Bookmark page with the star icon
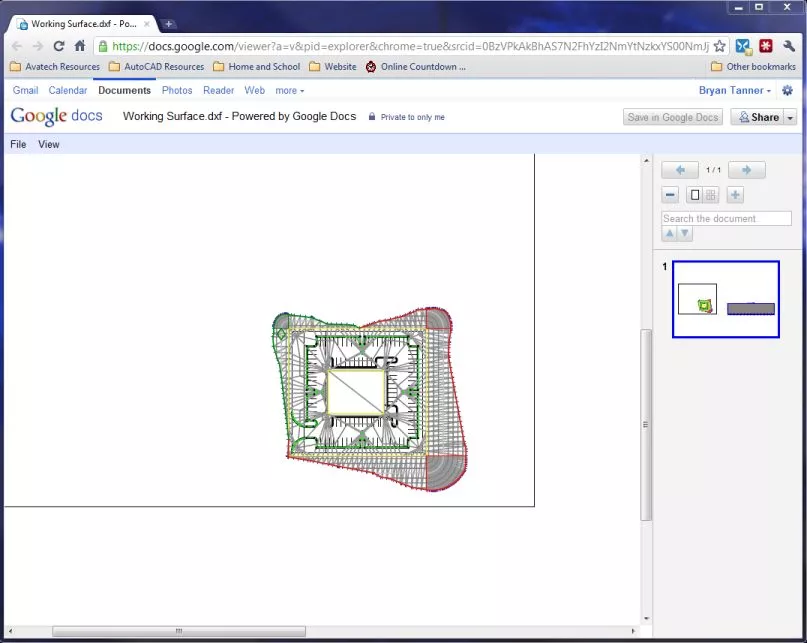The width and height of the screenshot is (807, 643). 720,46
